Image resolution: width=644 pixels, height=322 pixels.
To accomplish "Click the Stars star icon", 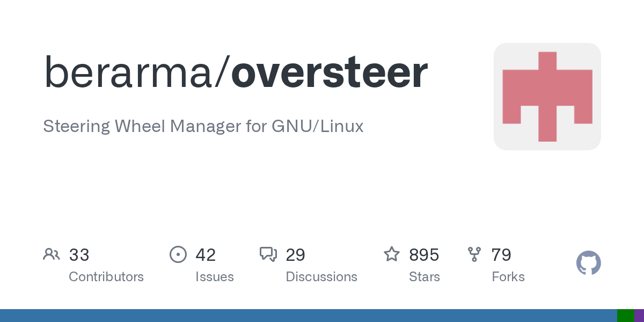I will pos(392,254).
